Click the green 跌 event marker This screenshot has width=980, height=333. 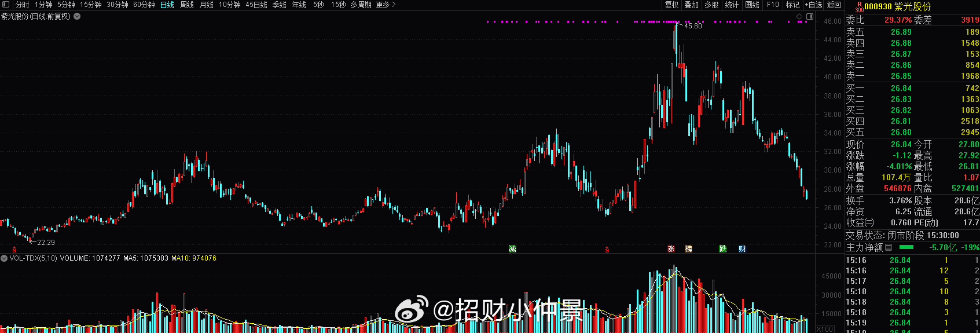(x=723, y=249)
